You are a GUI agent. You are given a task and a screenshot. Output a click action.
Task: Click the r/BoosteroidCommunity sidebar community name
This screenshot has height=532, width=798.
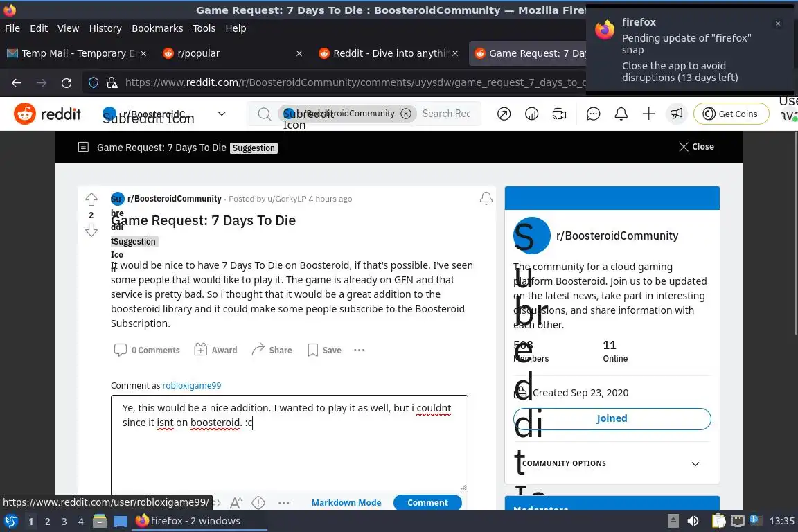(617, 236)
